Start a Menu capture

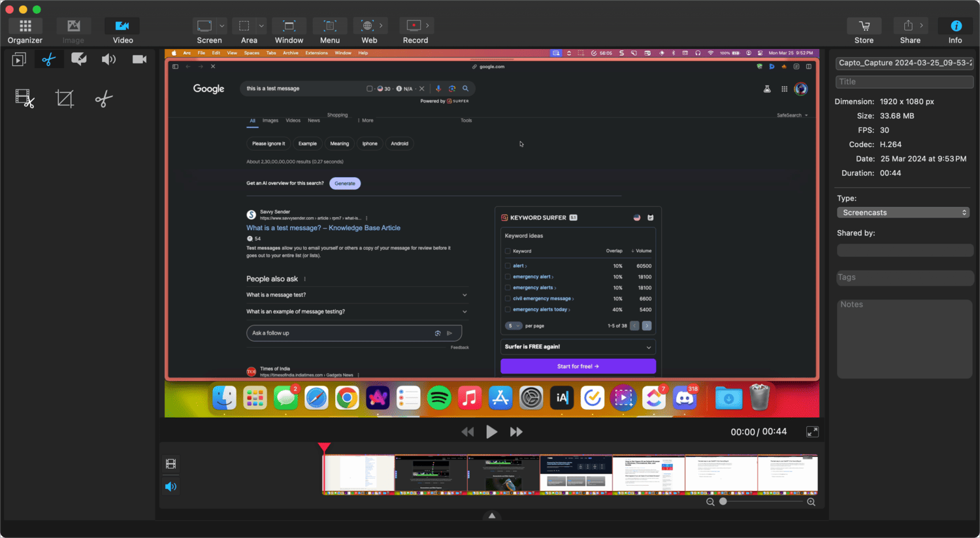click(x=329, y=26)
